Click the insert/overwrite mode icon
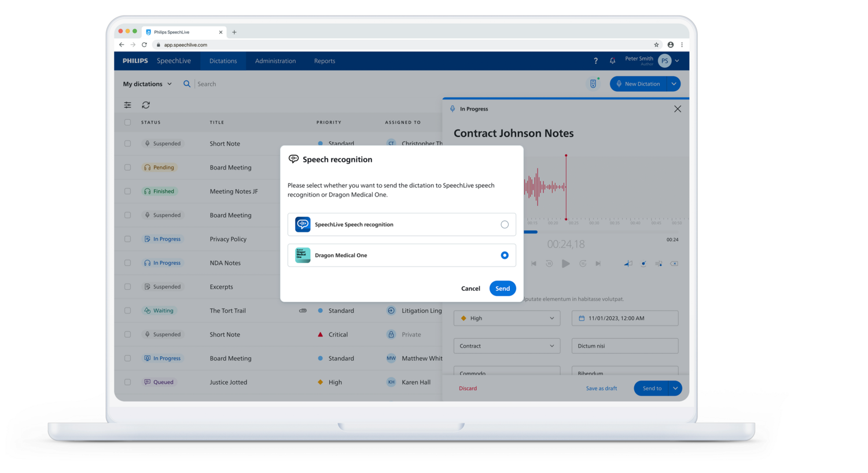 [x=659, y=264]
